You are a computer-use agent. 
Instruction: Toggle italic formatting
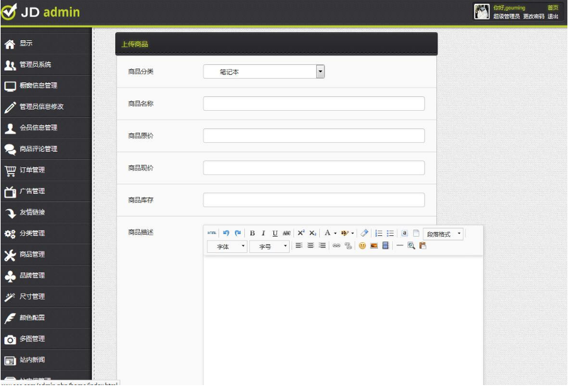tap(263, 233)
